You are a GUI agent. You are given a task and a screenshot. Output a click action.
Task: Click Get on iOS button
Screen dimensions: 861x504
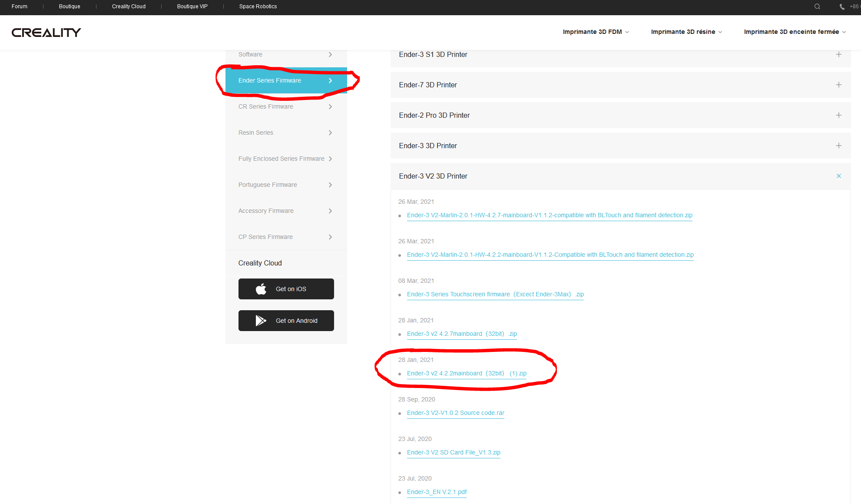click(286, 289)
